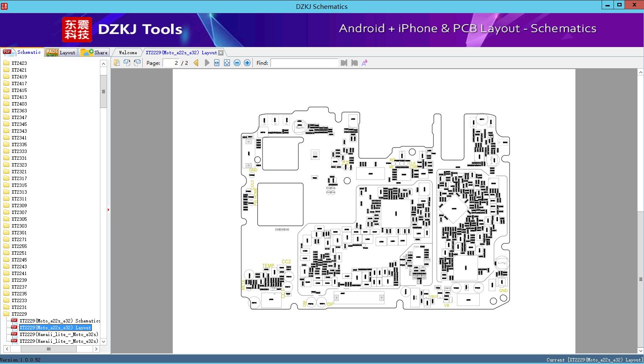Open the Schematic panel tab
644x364 pixels.
point(22,52)
